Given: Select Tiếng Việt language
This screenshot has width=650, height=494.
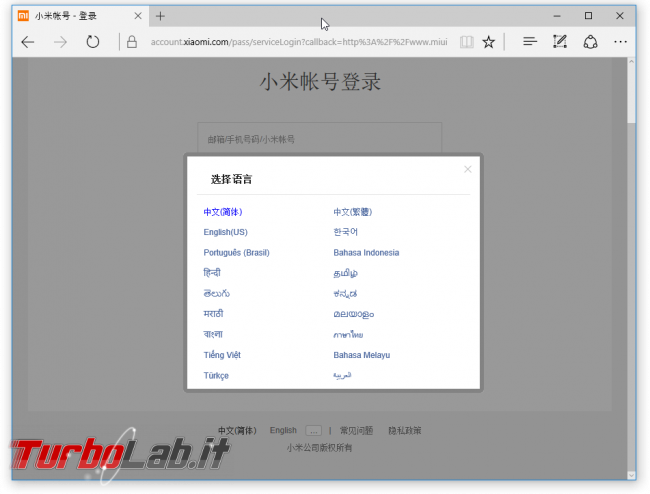Looking at the screenshot, I should tap(222, 355).
